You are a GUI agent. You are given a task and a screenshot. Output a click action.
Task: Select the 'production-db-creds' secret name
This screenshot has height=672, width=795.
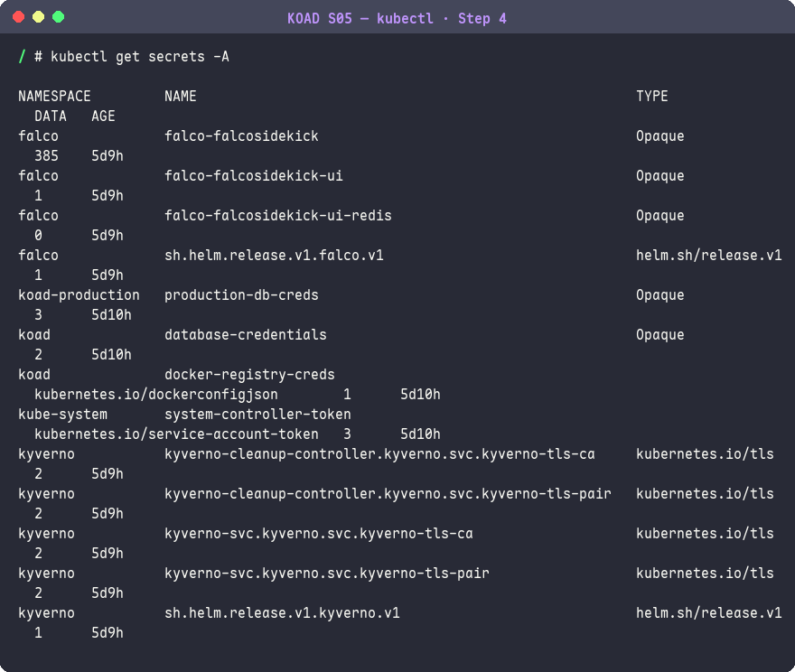click(x=241, y=295)
